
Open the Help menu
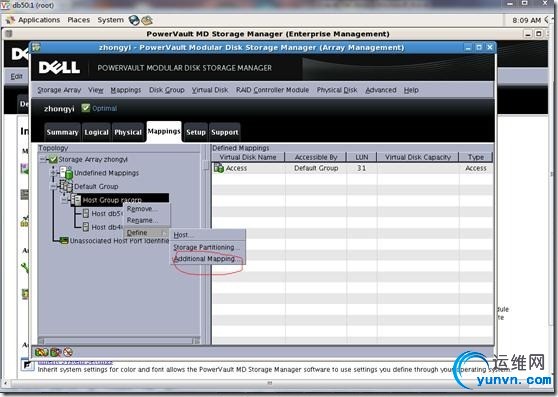[411, 90]
